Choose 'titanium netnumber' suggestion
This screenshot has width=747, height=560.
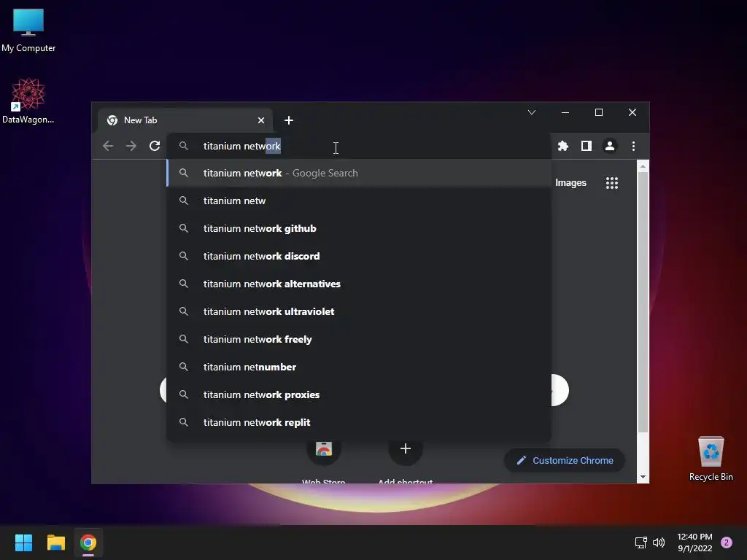pyautogui.click(x=359, y=367)
